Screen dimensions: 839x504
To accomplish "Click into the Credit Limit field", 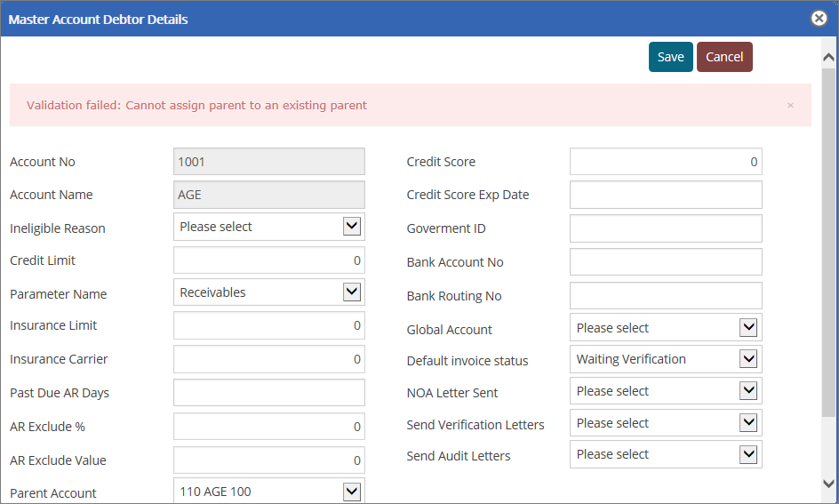I will [268, 260].
